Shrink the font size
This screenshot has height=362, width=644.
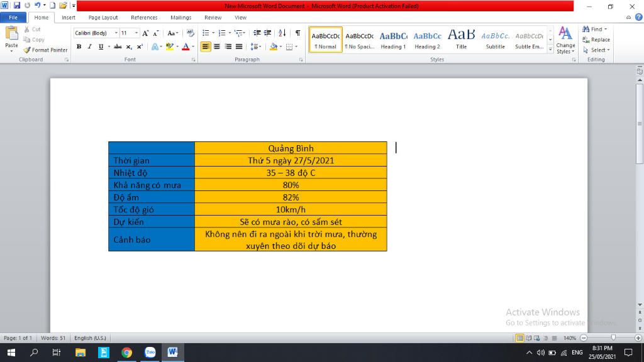156,33
